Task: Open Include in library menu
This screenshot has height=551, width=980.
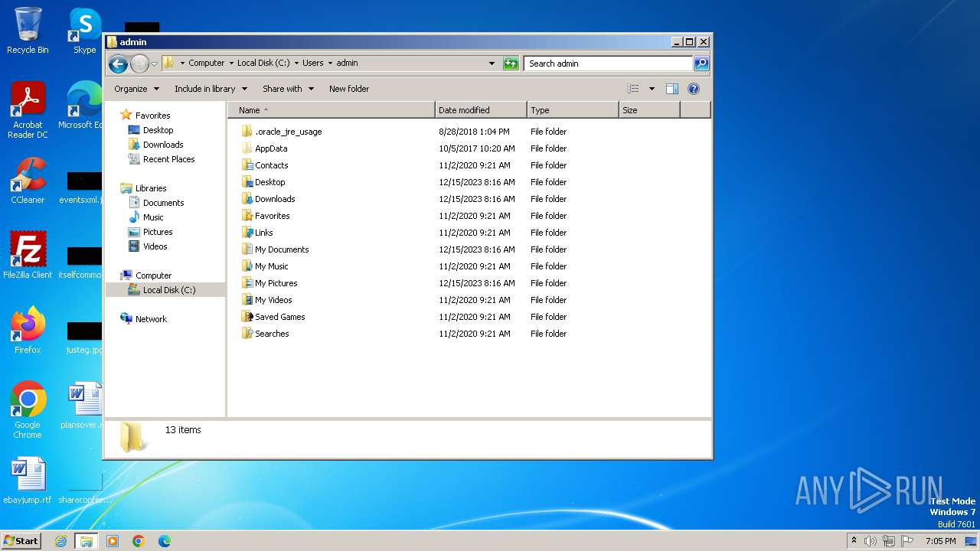Action: tap(211, 89)
